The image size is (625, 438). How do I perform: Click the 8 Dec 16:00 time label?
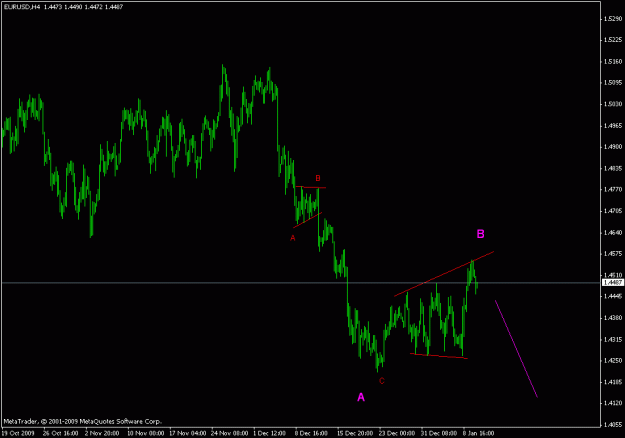tap(311, 433)
